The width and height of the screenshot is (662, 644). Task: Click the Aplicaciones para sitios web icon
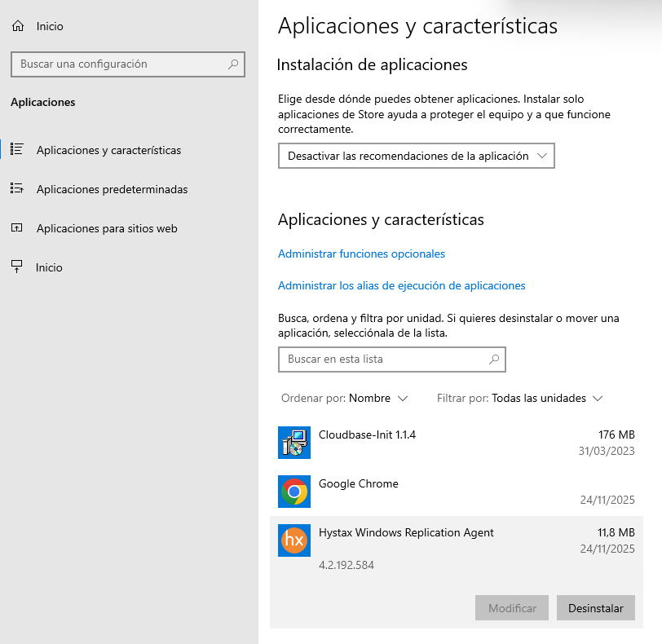(x=17, y=228)
